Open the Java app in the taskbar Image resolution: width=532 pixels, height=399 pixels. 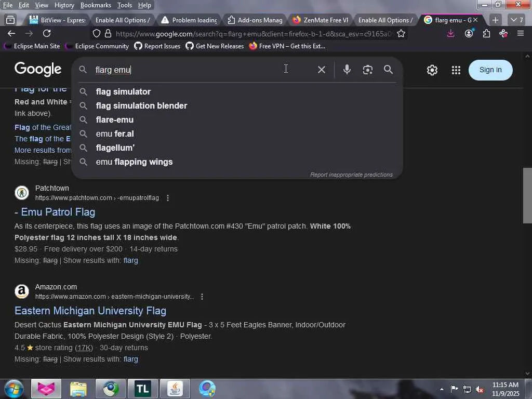(175, 389)
